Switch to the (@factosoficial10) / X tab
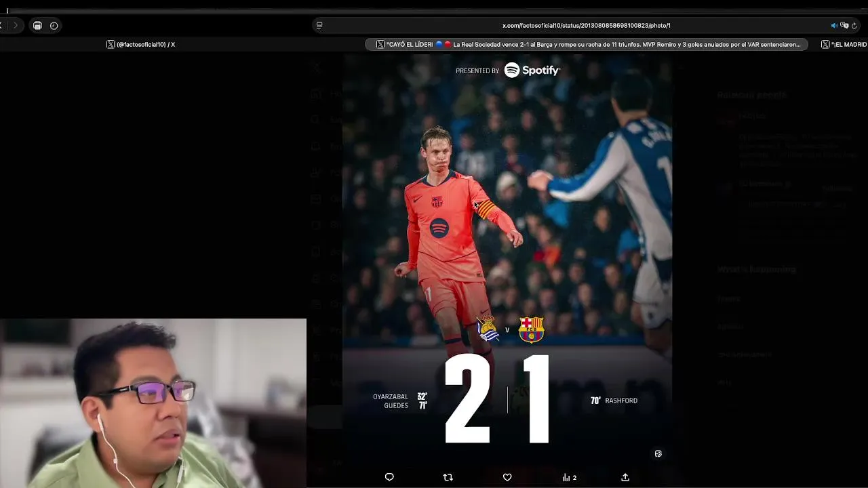 (x=141, y=44)
